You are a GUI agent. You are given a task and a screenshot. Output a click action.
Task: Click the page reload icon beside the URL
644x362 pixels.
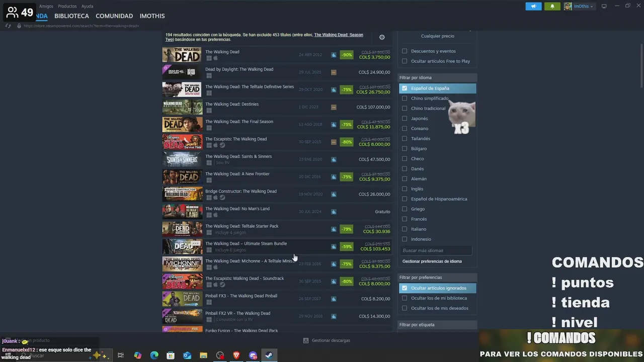click(x=8, y=26)
